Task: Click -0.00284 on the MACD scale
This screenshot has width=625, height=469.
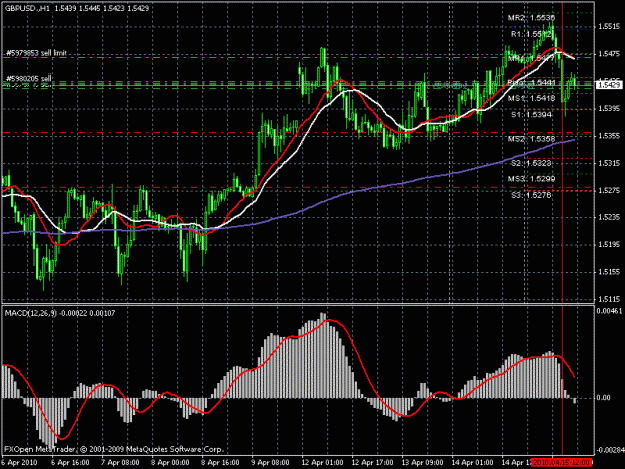Action: 609,450
